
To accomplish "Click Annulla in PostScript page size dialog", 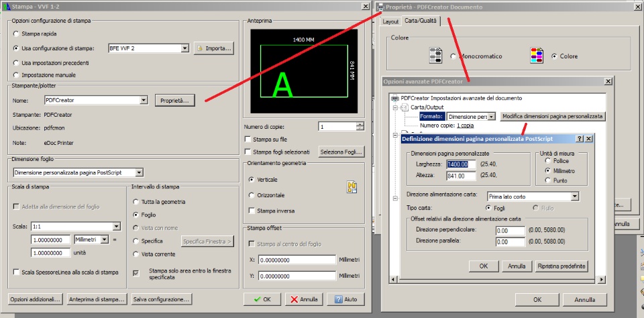I will click(517, 266).
